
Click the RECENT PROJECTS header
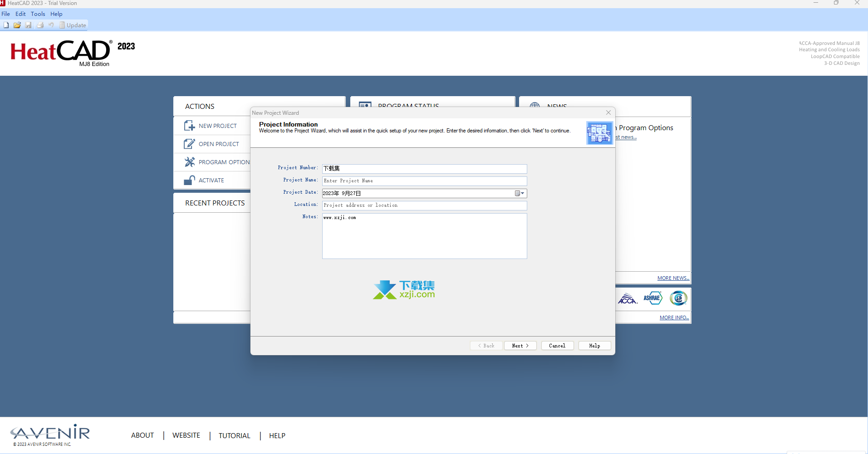(215, 203)
